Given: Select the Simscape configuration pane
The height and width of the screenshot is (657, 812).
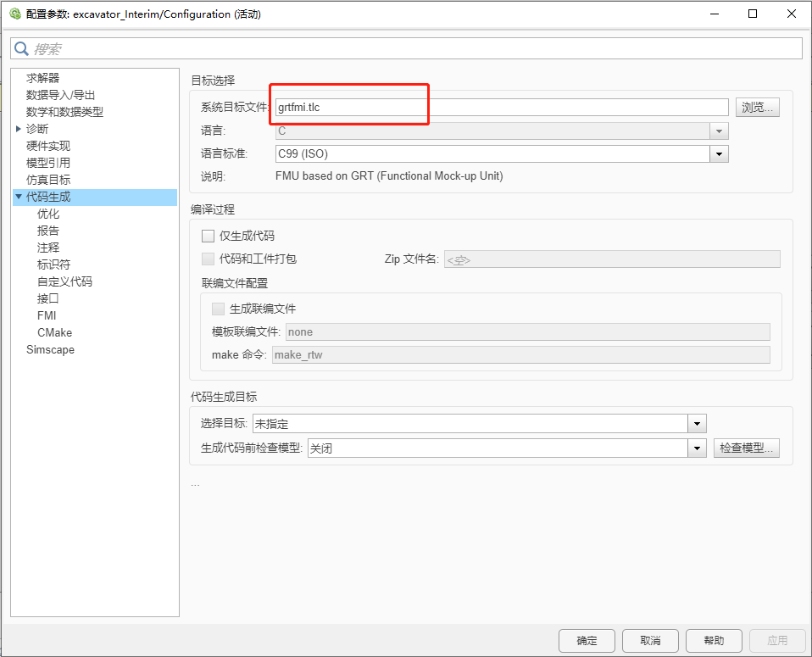Looking at the screenshot, I should pyautogui.click(x=50, y=349).
